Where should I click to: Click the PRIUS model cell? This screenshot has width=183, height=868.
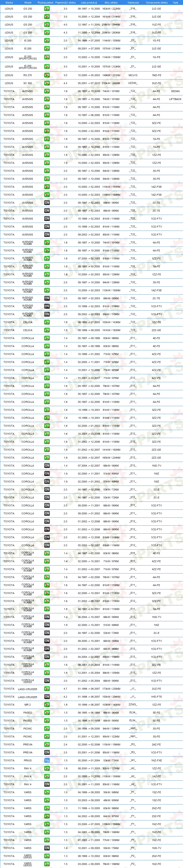pyautogui.click(x=28, y=760)
